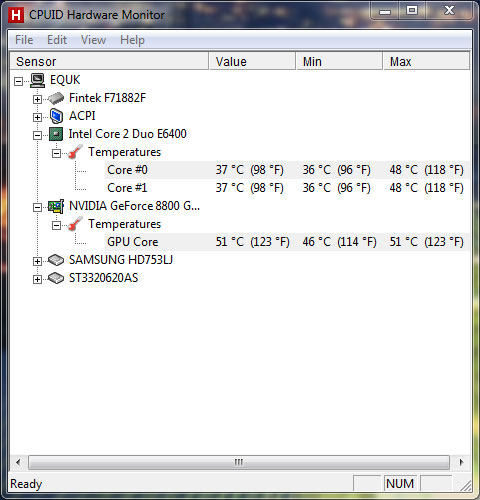This screenshot has width=480, height=500.
Task: Click the Sensor column header
Action: click(x=109, y=61)
